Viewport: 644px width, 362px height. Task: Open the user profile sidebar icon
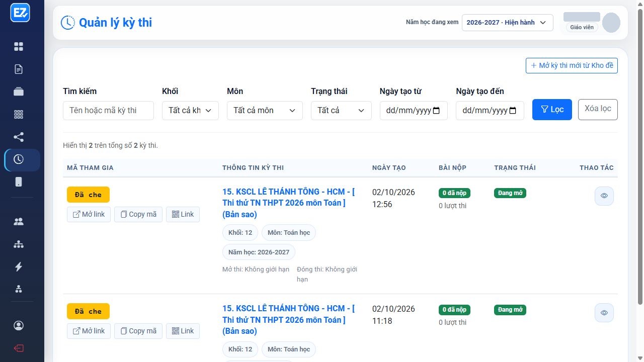click(x=19, y=326)
